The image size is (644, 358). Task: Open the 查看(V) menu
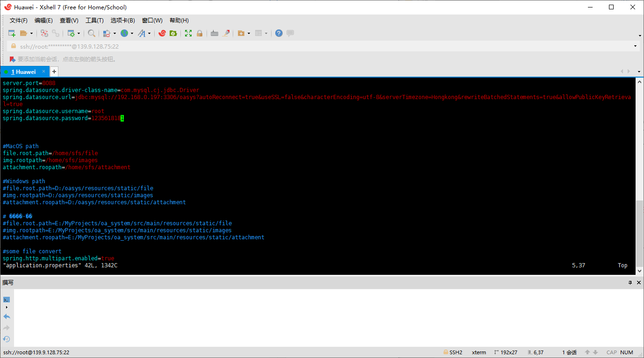click(x=69, y=21)
